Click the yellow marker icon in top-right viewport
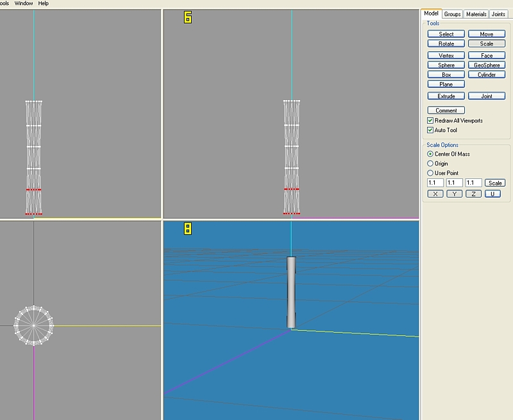The width and height of the screenshot is (513, 420). [x=188, y=17]
